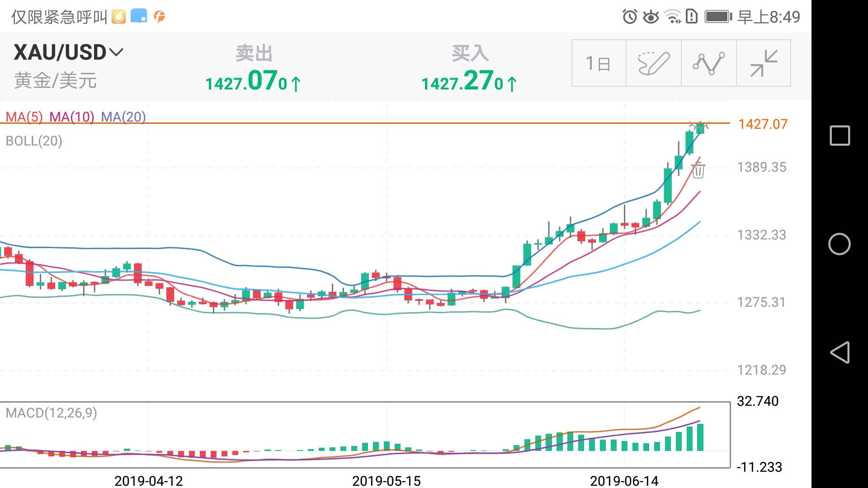Tap the 买入 buy price 1427.27
The image size is (868, 488).
(469, 81)
